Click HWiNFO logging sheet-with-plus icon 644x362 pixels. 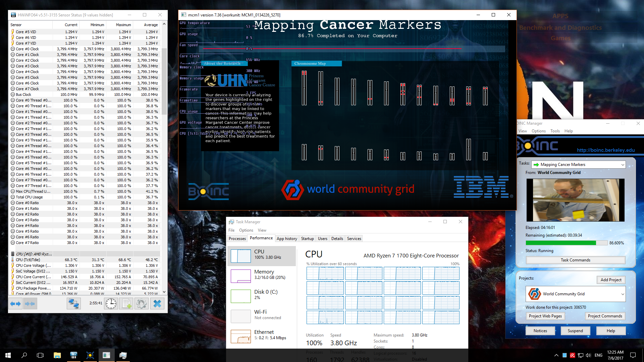tap(126, 304)
